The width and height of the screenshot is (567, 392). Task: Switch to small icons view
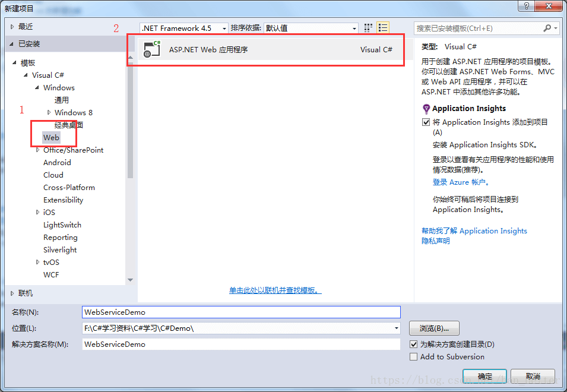point(368,28)
